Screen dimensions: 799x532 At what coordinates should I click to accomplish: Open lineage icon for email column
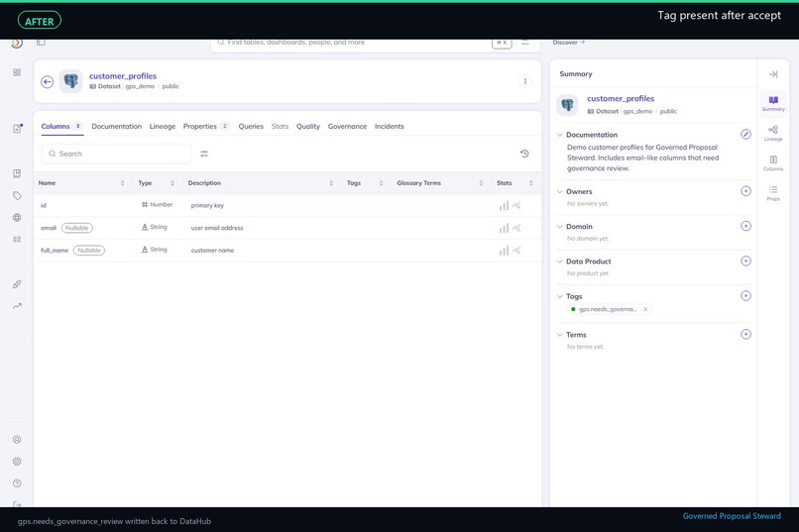(516, 228)
